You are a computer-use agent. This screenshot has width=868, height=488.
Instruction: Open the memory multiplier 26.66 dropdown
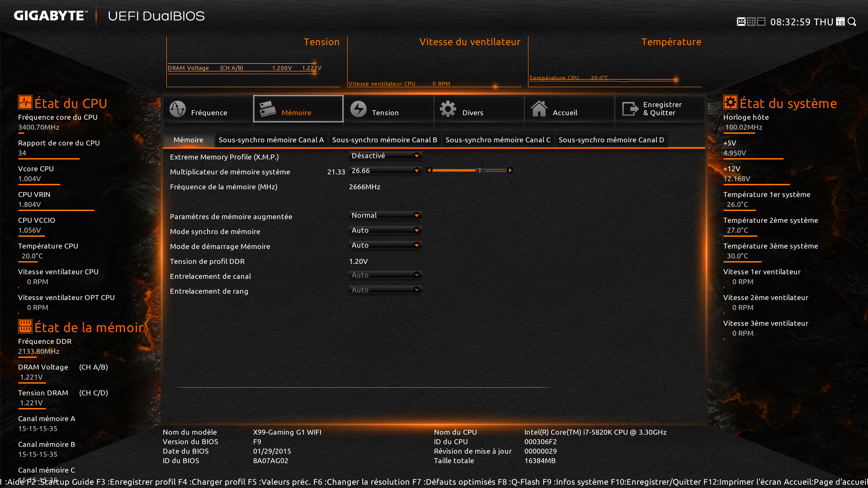tap(386, 171)
